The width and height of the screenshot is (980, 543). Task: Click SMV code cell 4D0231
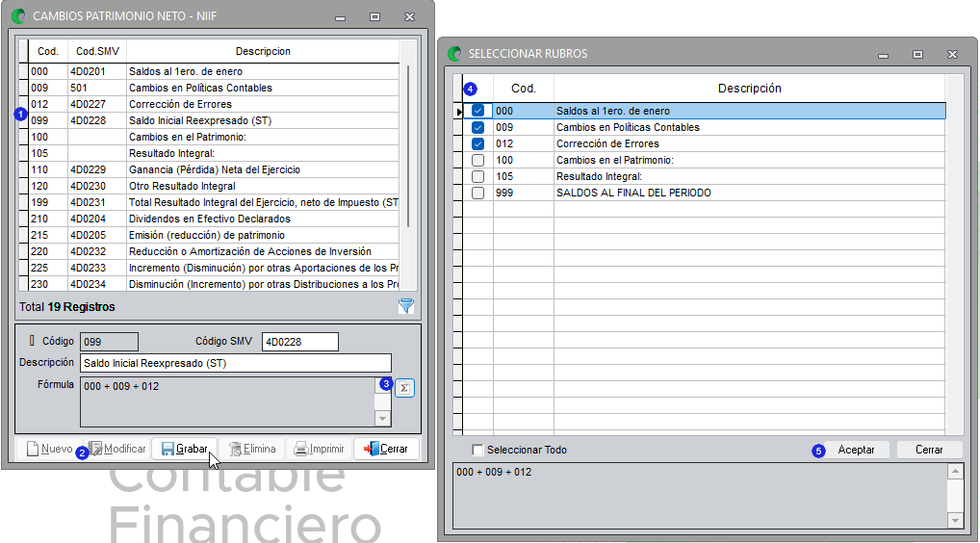[x=97, y=202]
